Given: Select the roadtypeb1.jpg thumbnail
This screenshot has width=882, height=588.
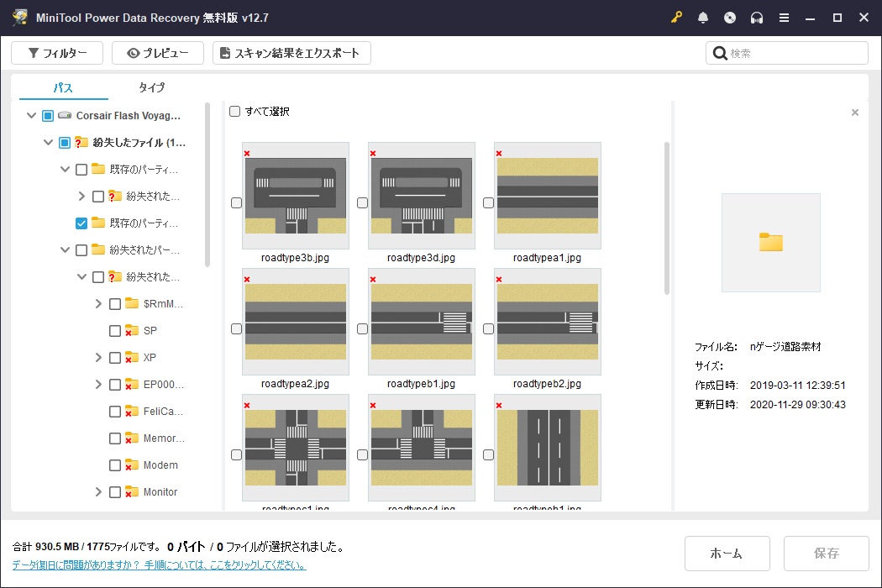Looking at the screenshot, I should click(x=422, y=322).
